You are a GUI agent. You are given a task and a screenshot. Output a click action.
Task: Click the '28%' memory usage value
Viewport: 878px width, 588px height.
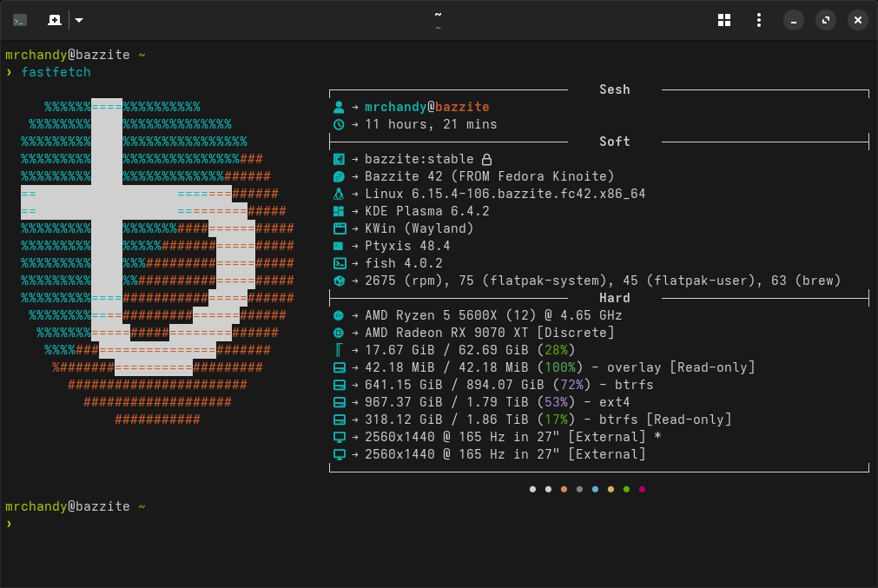556,350
